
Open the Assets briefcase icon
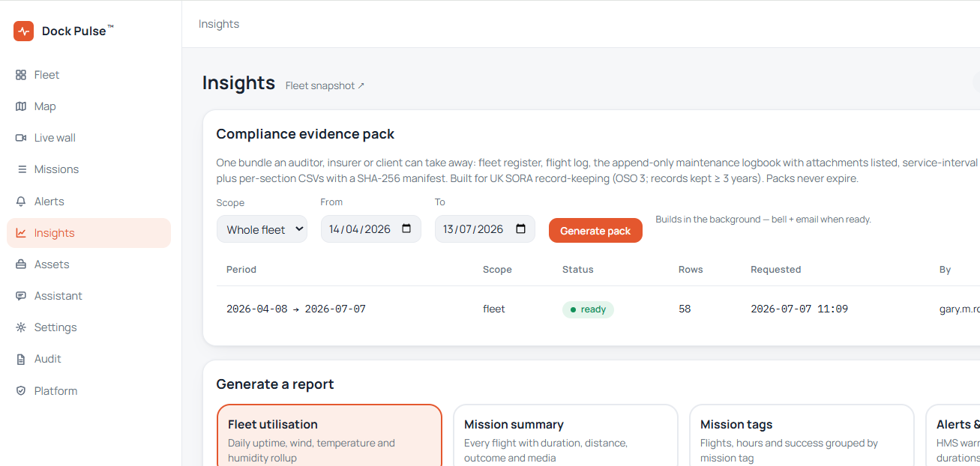tap(21, 264)
